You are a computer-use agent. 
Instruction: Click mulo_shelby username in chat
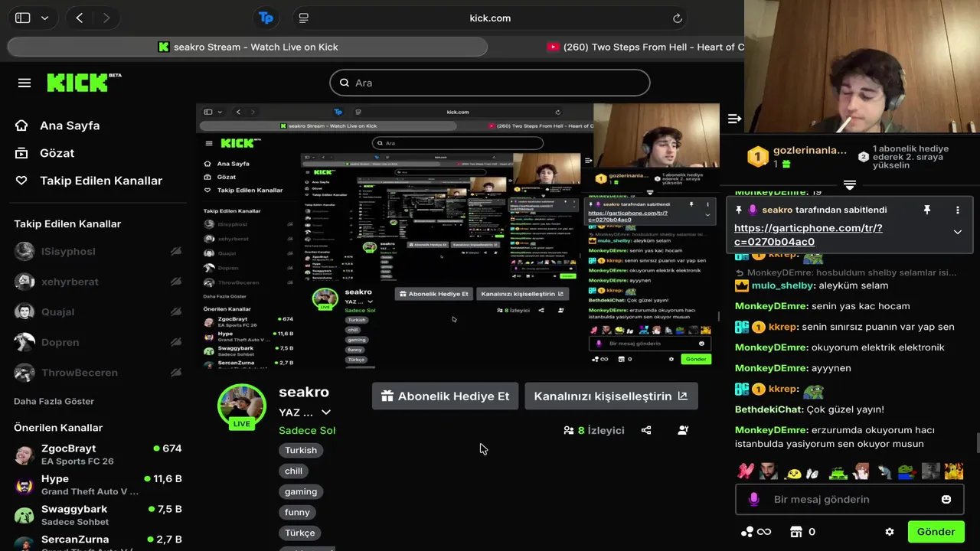point(782,285)
